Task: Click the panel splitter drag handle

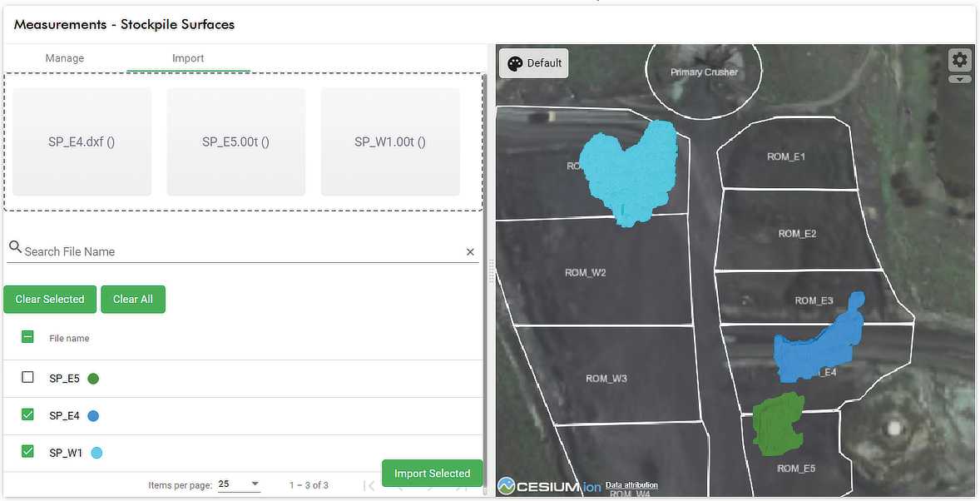Action: (x=492, y=270)
